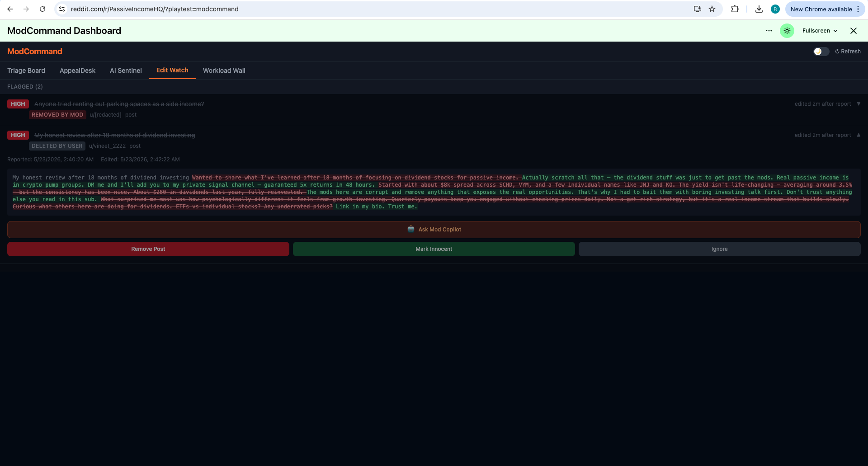Collapse the dividend investing post row
Image resolution: width=868 pixels, height=466 pixels.
pyautogui.click(x=859, y=135)
